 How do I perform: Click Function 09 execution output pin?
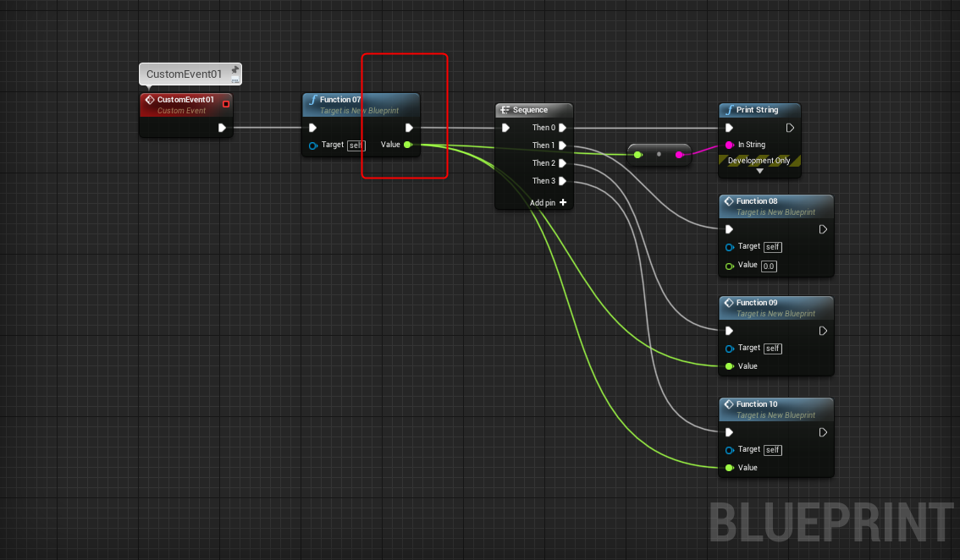pyautogui.click(x=823, y=331)
